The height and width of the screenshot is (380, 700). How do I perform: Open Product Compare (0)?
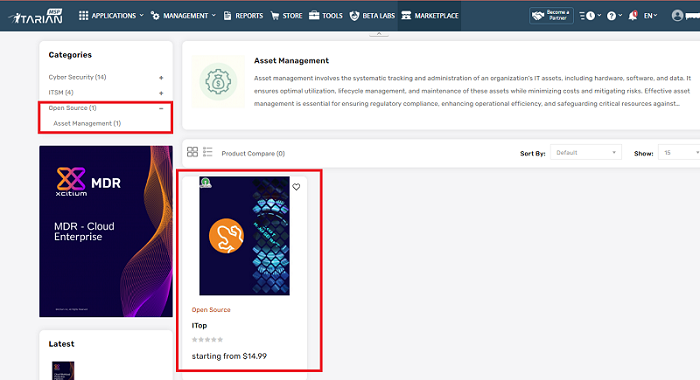point(253,153)
